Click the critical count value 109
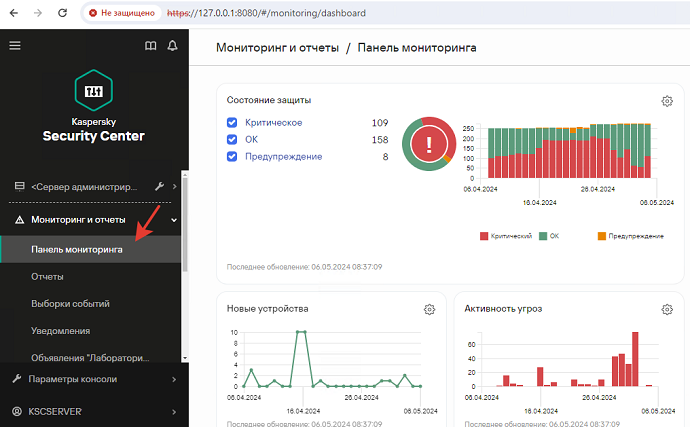 pyautogui.click(x=380, y=122)
